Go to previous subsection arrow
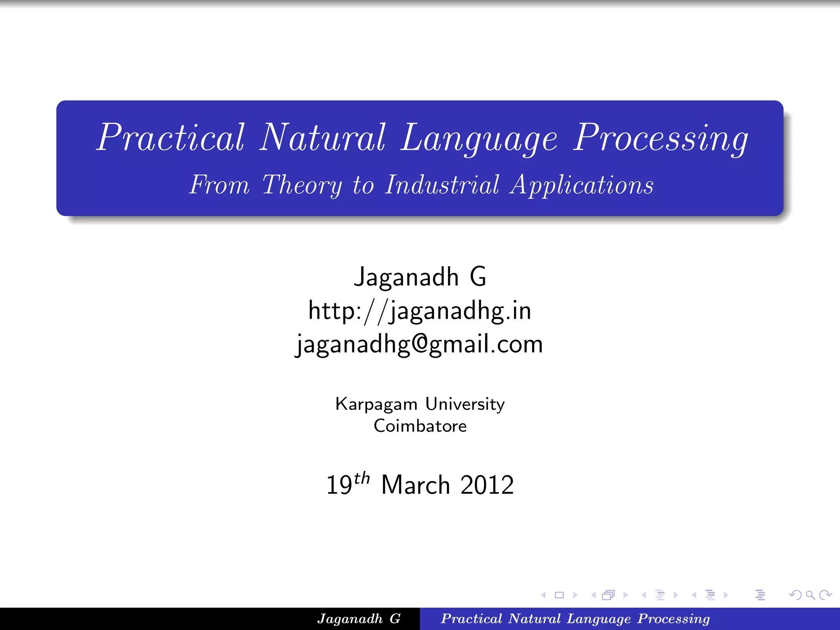Viewport: 840px width, 630px height. pyautogui.click(x=644, y=595)
